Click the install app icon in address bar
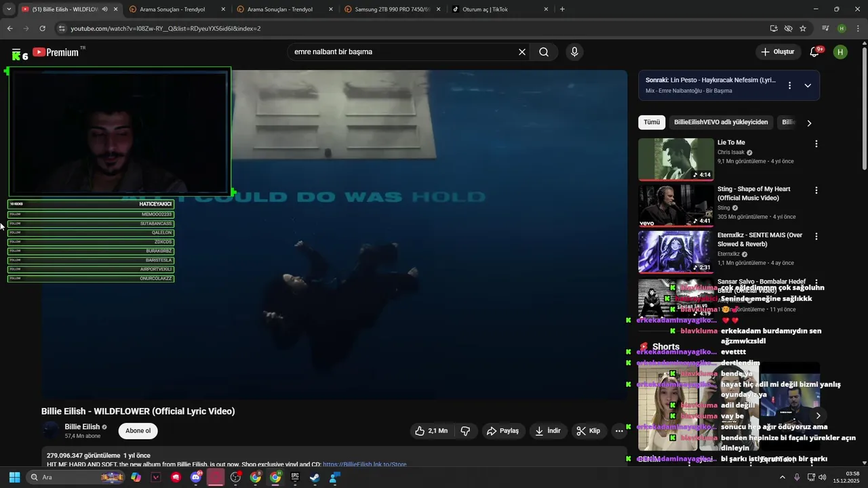The width and height of the screenshot is (868, 488). (774, 28)
